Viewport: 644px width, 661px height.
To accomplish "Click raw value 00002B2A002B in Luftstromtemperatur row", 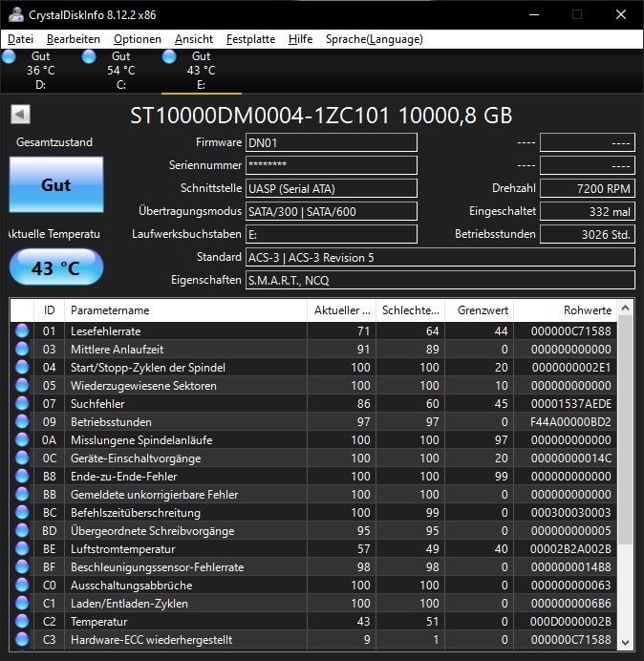I will pyautogui.click(x=570, y=548).
